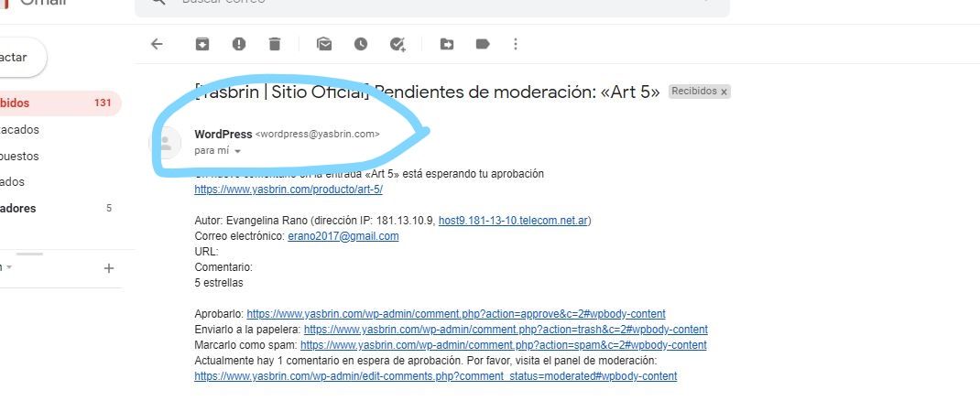Open the starred messages folder
Viewport: 980px width, 401px height.
tap(20, 130)
